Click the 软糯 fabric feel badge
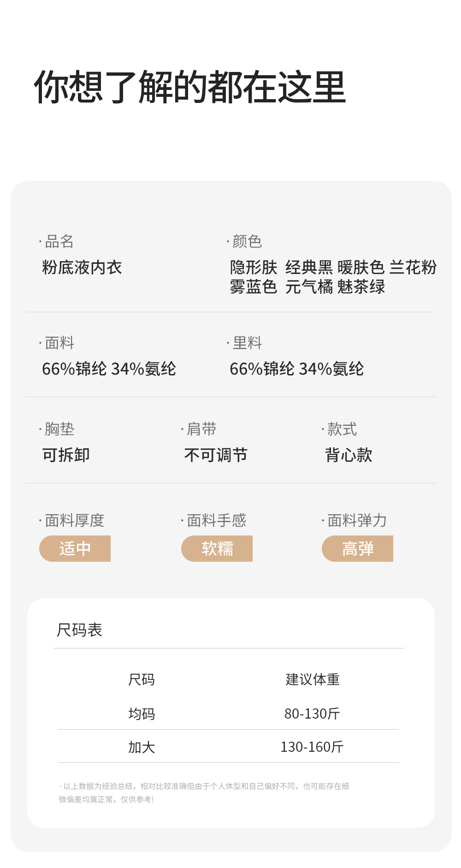The width and height of the screenshot is (461, 868). coord(217,548)
